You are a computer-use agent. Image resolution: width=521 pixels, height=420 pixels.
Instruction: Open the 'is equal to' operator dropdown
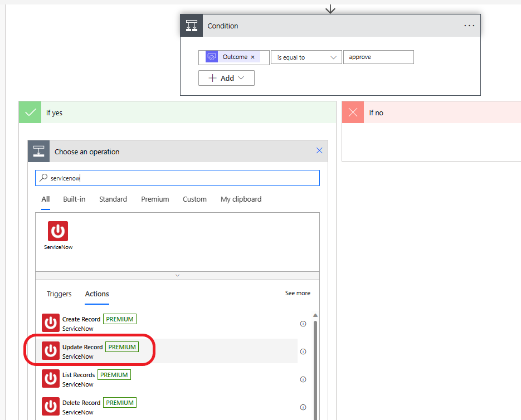pyautogui.click(x=306, y=57)
